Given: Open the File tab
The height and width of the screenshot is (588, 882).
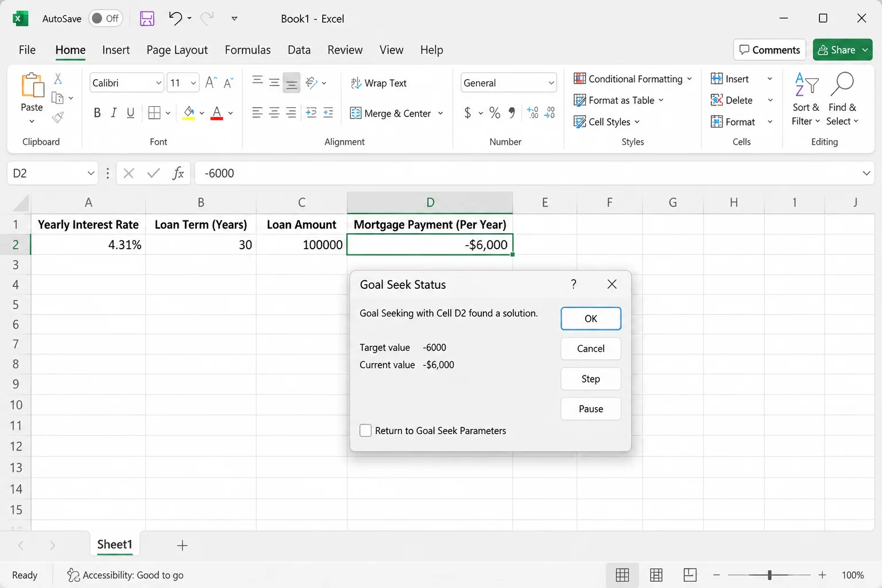Looking at the screenshot, I should tap(27, 50).
